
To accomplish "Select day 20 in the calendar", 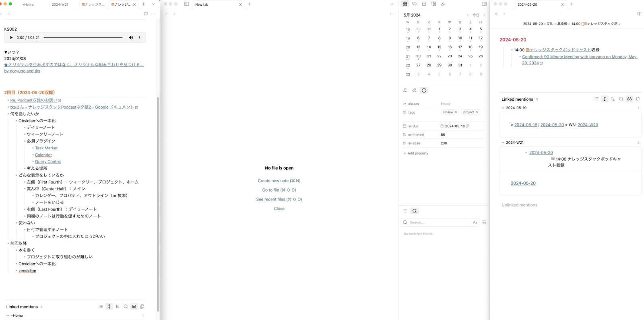I will point(418,56).
